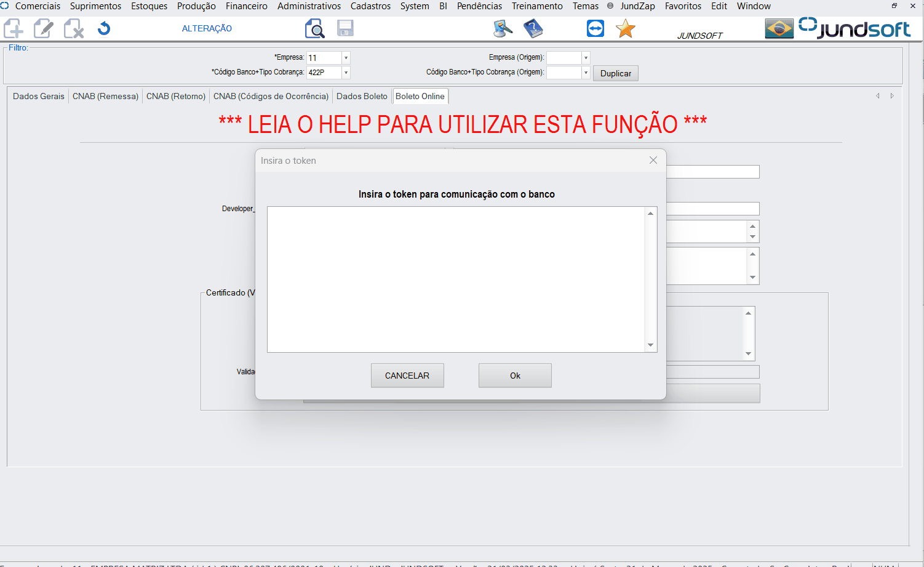This screenshot has height=567, width=924.
Task: Confirm the token with Ok button
Action: click(515, 376)
